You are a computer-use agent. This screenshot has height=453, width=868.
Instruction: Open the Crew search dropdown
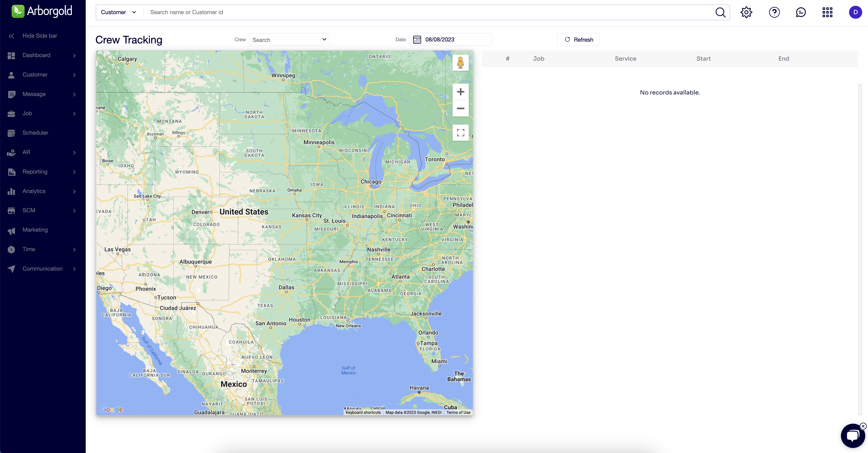click(289, 39)
